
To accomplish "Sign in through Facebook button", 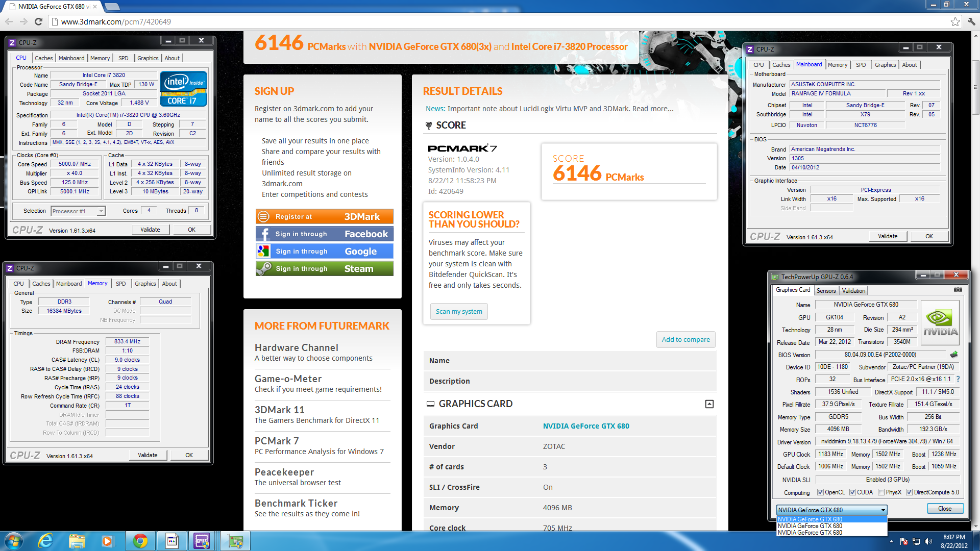I will pos(325,234).
